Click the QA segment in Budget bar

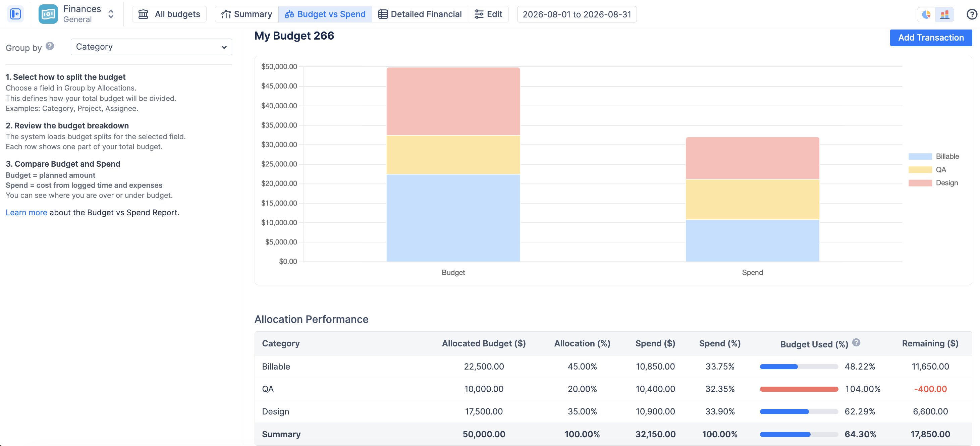point(453,155)
